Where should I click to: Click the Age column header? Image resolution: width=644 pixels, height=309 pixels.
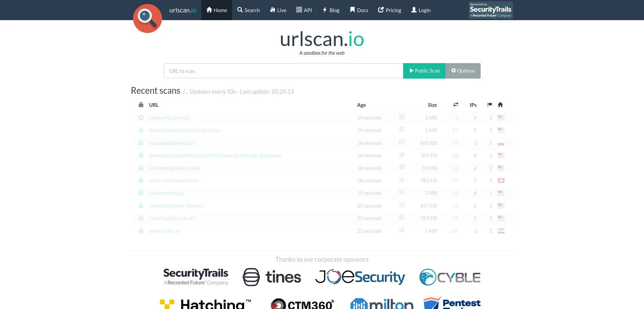point(361,105)
